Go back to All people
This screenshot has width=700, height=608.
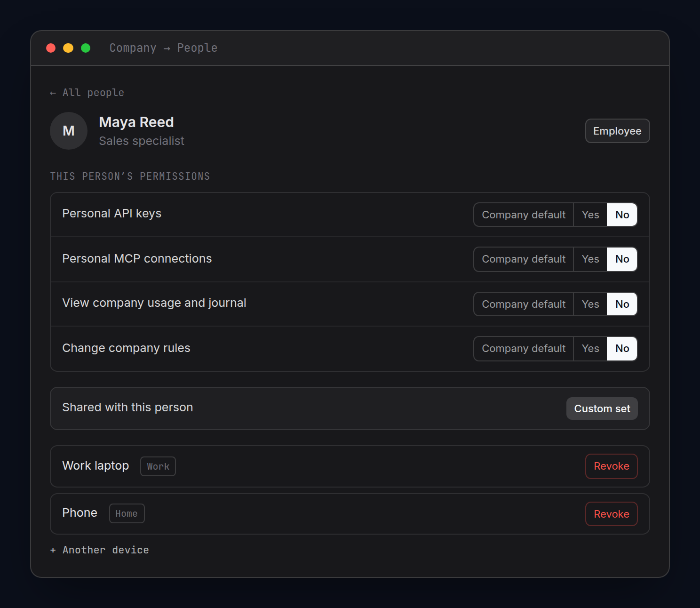click(x=87, y=93)
